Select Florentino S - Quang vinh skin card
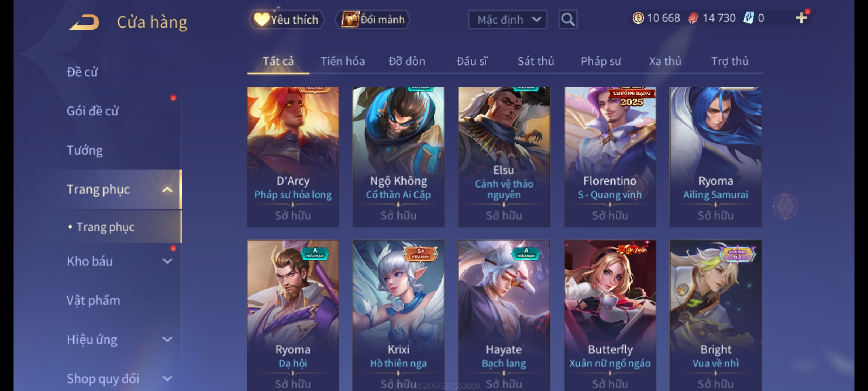Image resolution: width=868 pixels, height=391 pixels. 610,157
